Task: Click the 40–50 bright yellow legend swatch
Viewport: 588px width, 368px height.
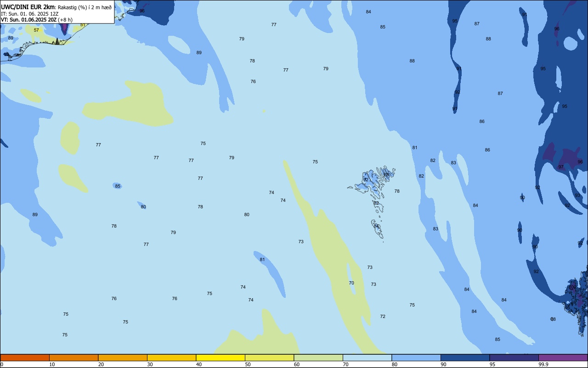Action: click(220, 357)
